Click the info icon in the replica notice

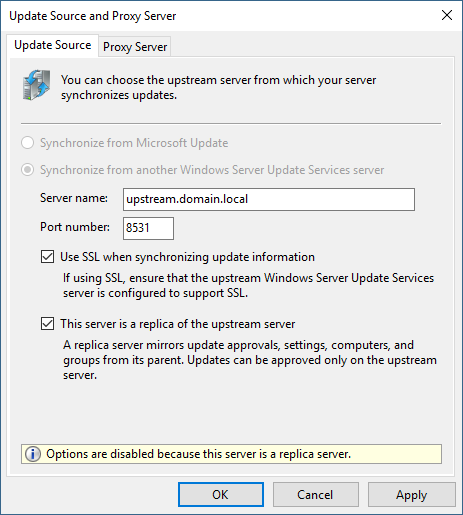point(33,454)
